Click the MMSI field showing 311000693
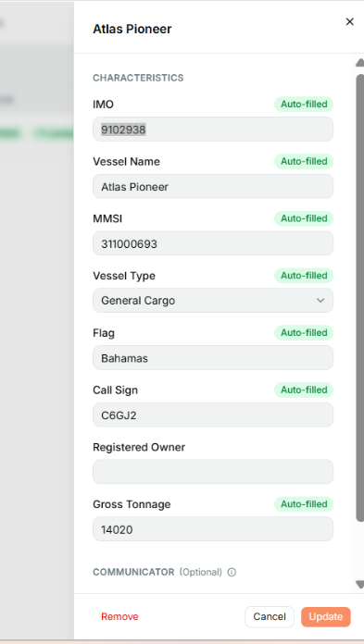This screenshot has height=644, width=364. pos(213,243)
